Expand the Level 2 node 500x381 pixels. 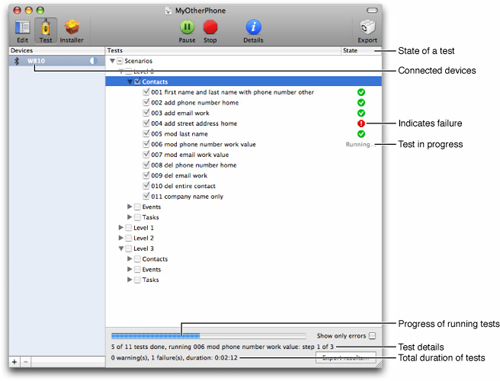pos(121,238)
